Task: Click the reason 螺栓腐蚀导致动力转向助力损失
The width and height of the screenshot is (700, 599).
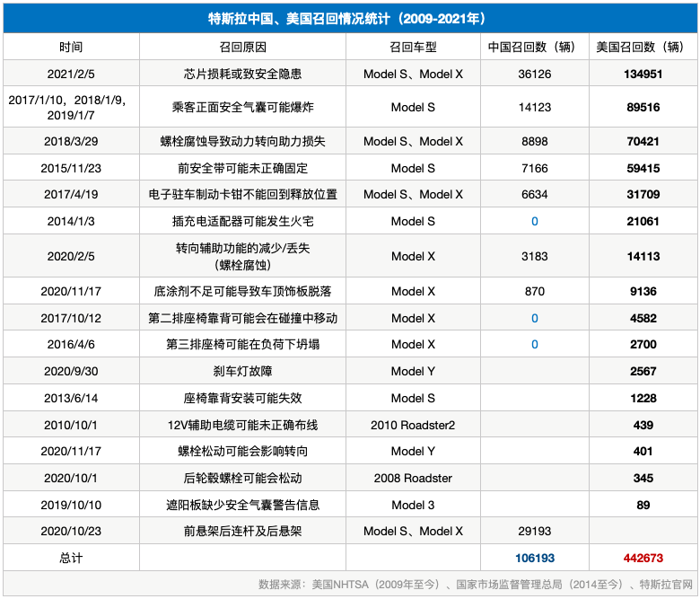Action: pos(242,141)
